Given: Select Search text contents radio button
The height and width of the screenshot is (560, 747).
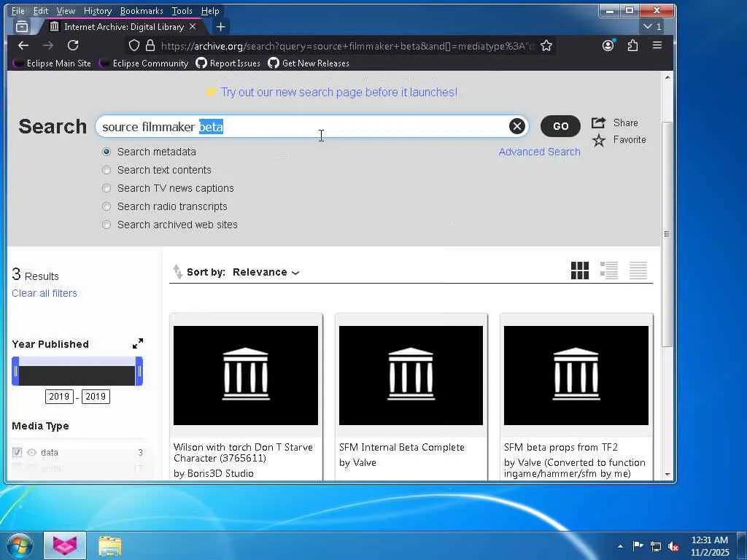Looking at the screenshot, I should click(x=107, y=170).
